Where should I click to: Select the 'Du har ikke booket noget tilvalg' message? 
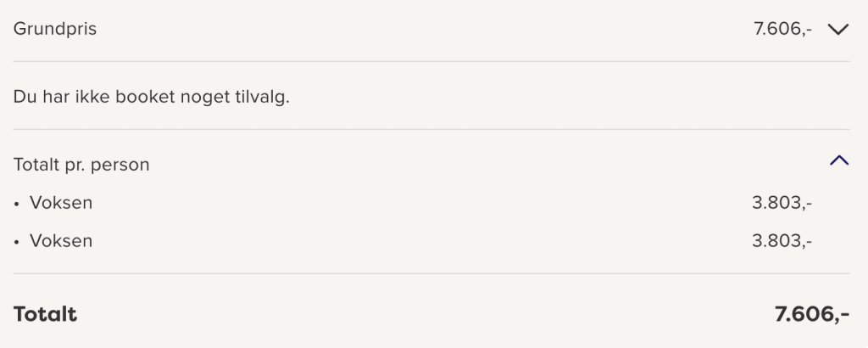tap(151, 97)
